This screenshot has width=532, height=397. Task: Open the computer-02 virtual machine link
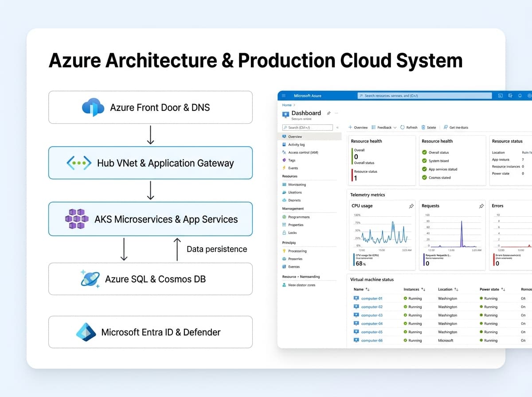[372, 307]
